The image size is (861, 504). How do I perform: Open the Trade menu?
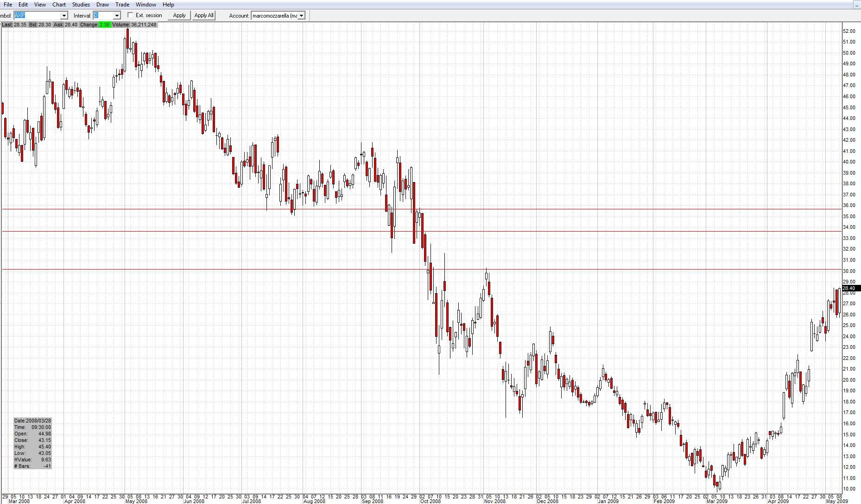pos(122,5)
